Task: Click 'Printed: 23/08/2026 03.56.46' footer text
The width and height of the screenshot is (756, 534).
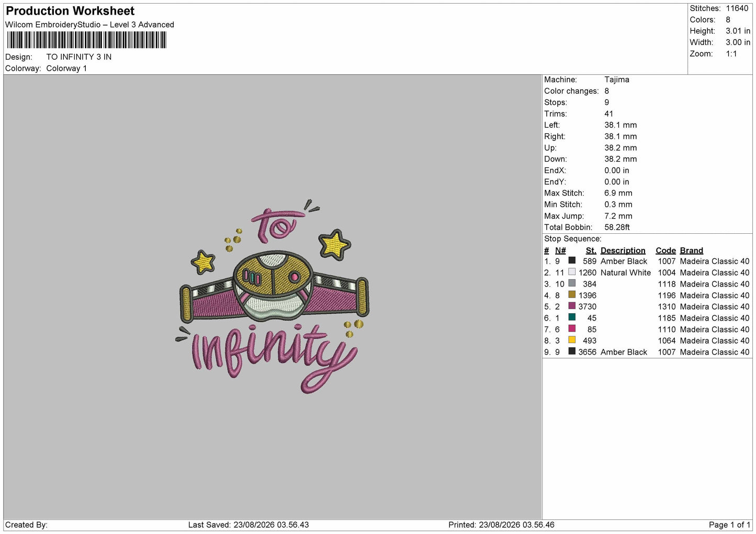Action: point(501,525)
